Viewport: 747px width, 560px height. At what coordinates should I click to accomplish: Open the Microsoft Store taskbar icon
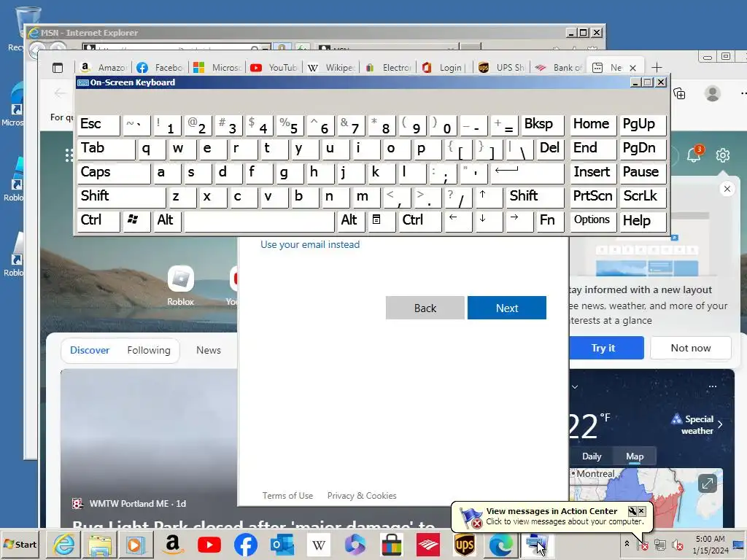pyautogui.click(x=392, y=545)
